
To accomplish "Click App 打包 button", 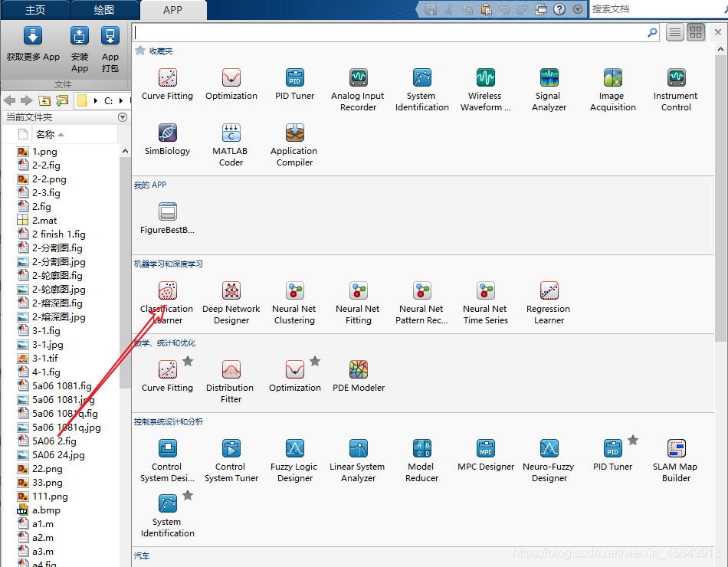I will click(x=110, y=49).
